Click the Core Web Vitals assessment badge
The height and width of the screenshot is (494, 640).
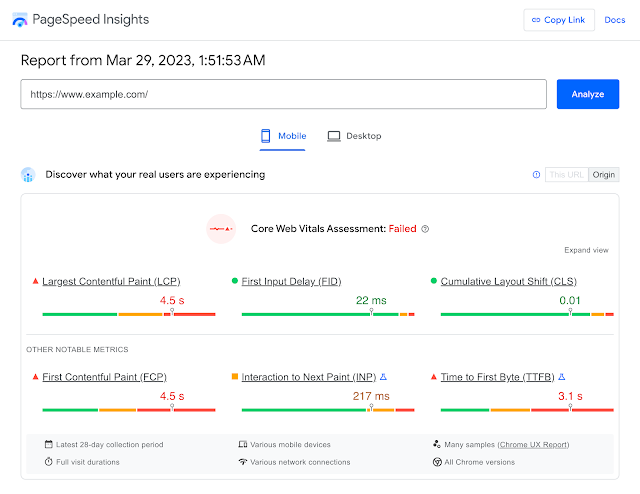pos(221,229)
